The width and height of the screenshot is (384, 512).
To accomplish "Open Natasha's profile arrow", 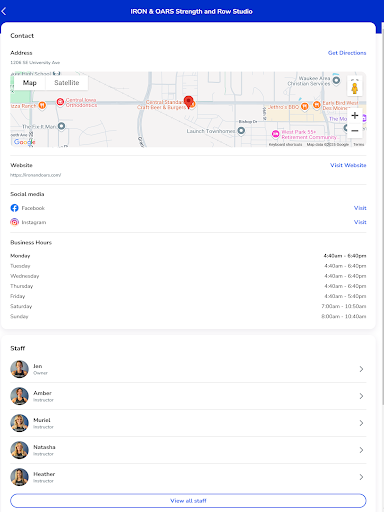I will [361, 450].
